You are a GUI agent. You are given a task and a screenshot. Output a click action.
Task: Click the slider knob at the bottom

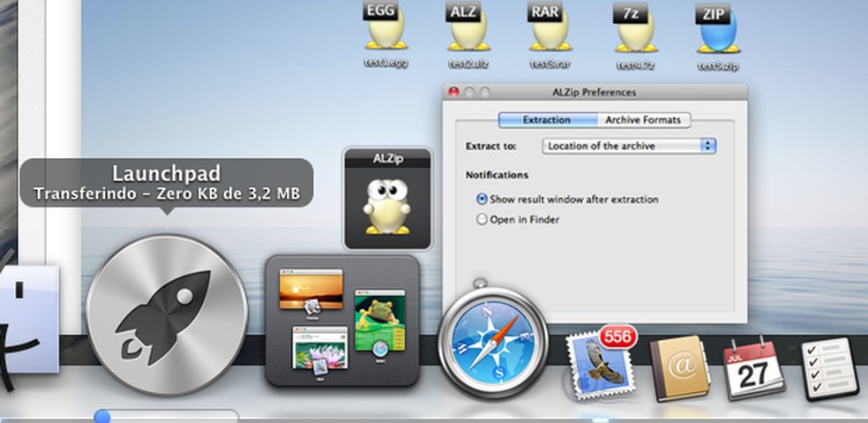(x=101, y=416)
